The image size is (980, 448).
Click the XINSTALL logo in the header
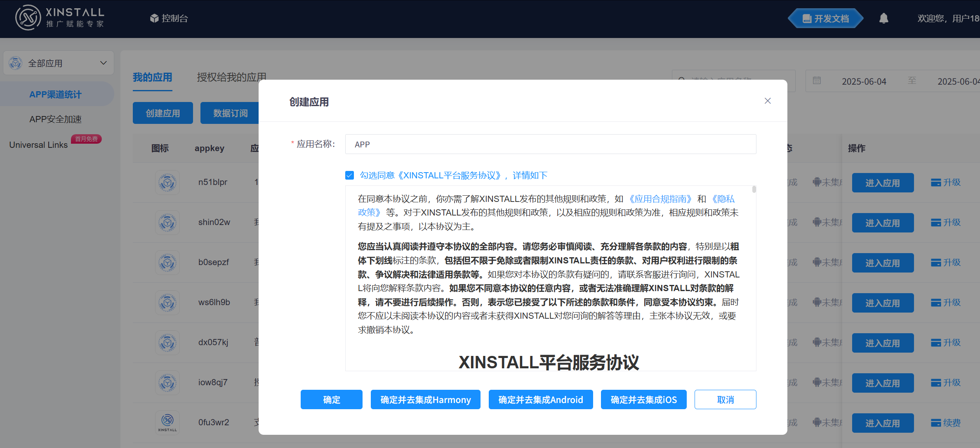[x=60, y=18]
